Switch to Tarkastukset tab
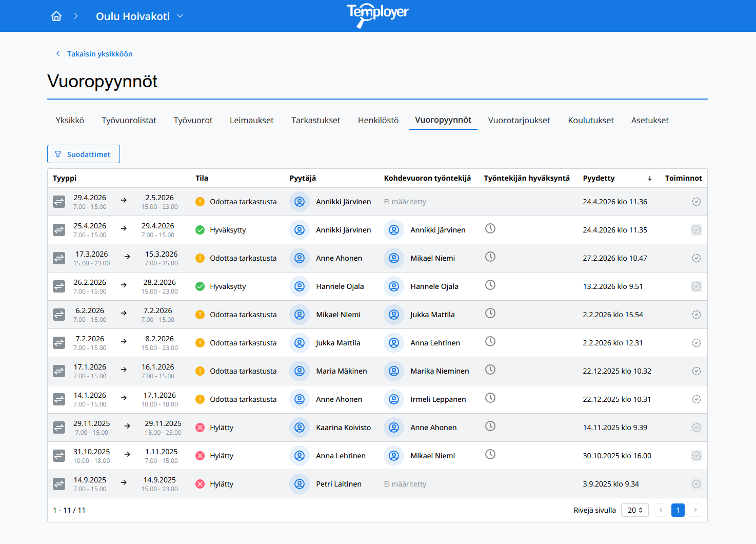The width and height of the screenshot is (756, 544). [x=315, y=120]
